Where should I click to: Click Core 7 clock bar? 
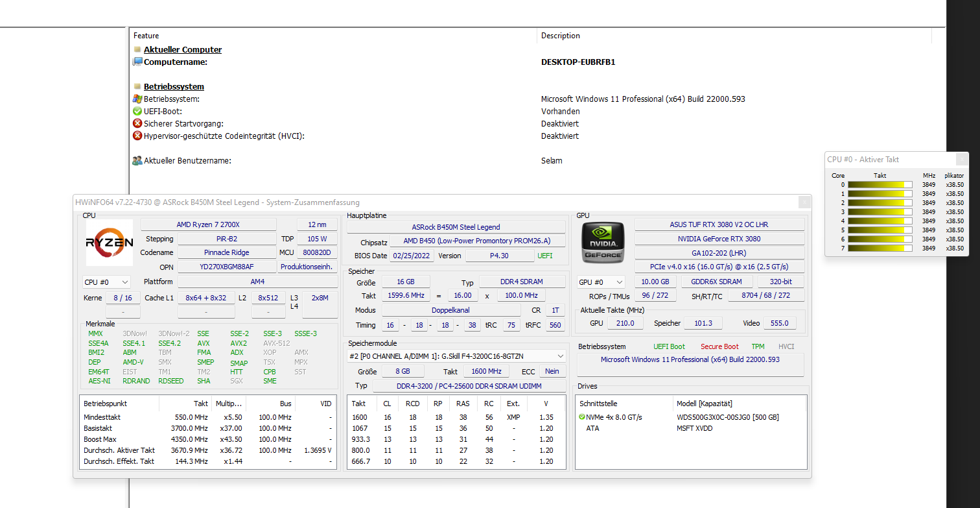880,248
